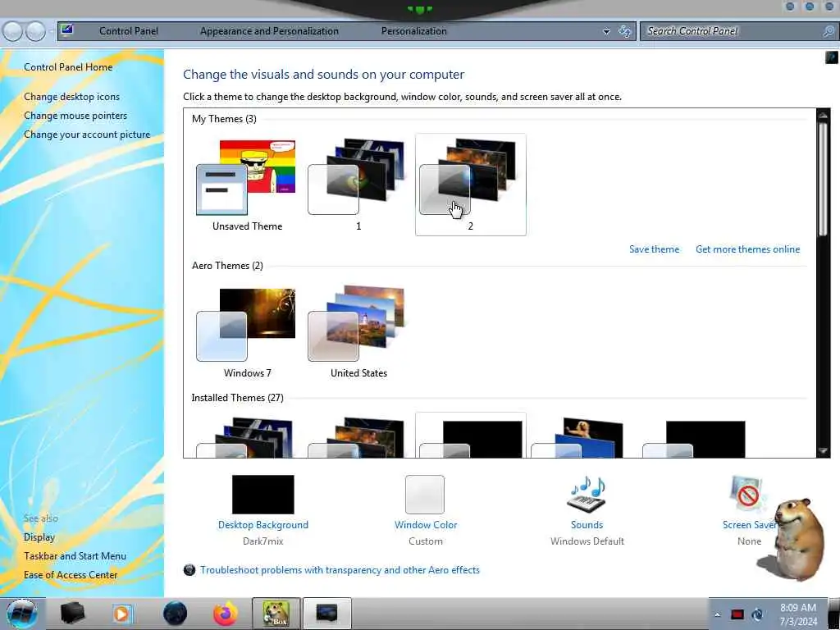The image size is (840, 630).
Task: Open the Screen Saver link
Action: [x=750, y=525]
